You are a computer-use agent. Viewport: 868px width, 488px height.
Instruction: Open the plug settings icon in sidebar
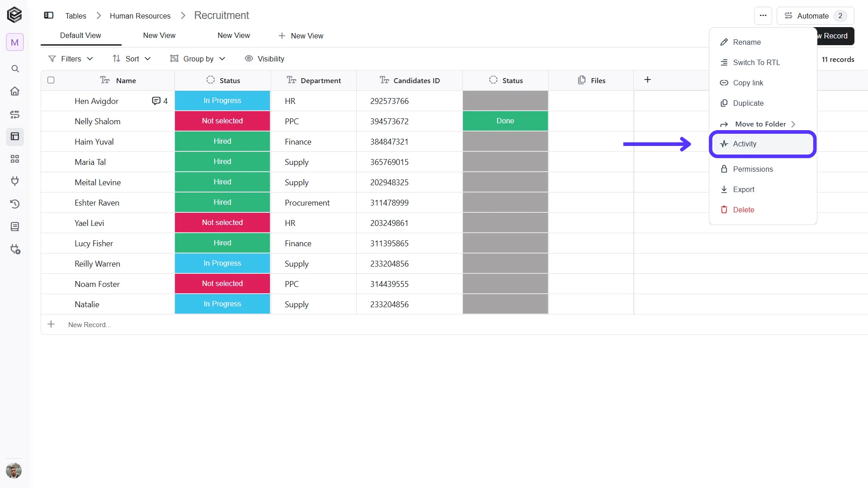(15, 249)
